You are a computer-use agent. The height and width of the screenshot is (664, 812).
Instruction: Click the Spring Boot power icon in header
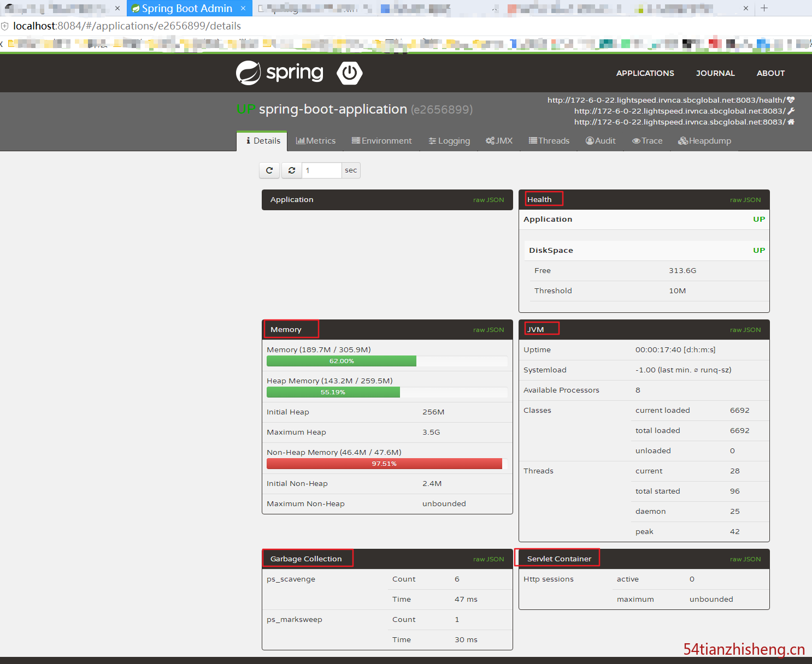pos(349,73)
